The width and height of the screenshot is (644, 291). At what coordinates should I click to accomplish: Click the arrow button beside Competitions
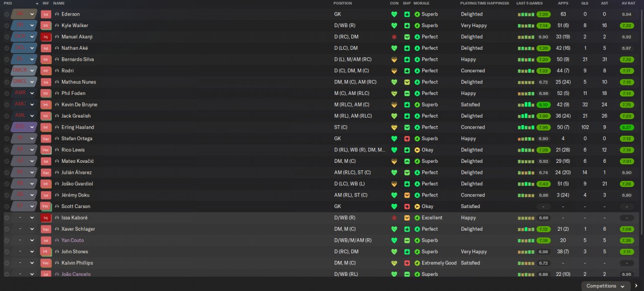636,286
